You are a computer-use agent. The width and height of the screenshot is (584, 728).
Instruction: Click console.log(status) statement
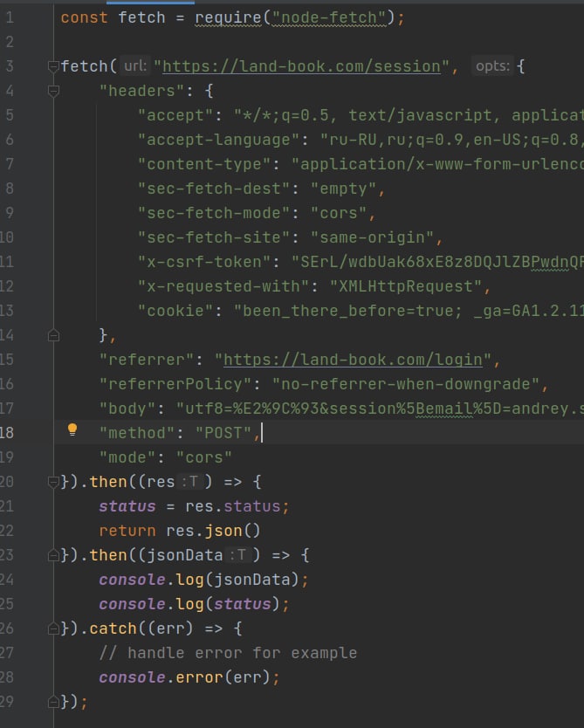click(x=194, y=604)
